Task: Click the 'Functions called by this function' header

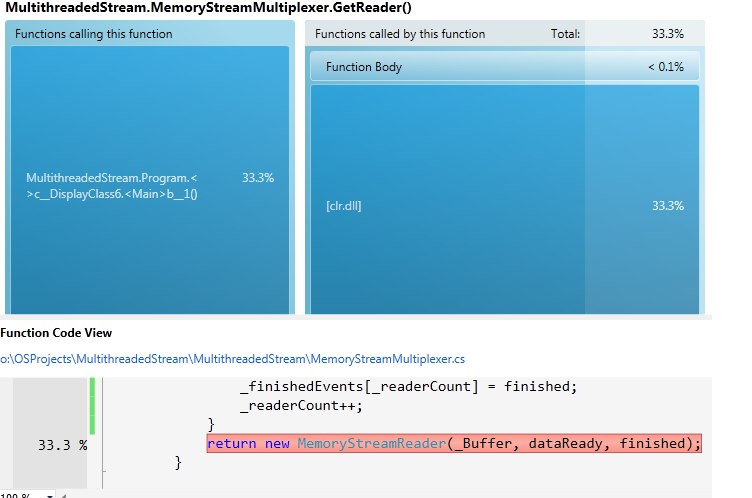Action: [400, 34]
